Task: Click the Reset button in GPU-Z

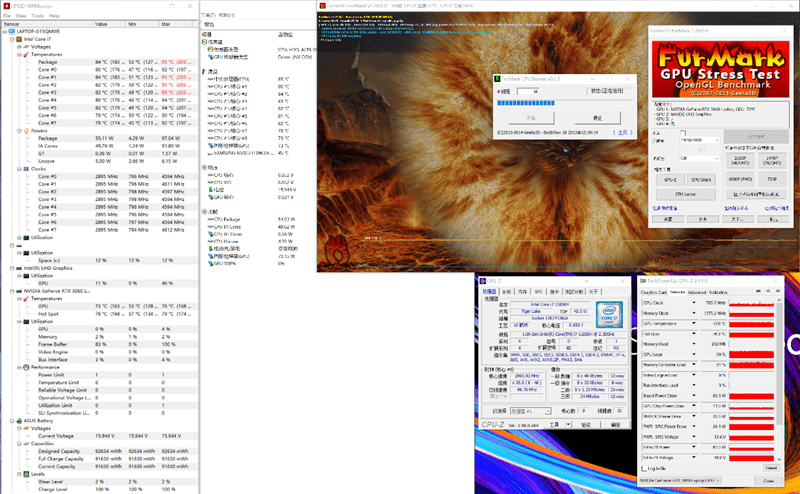Action: click(771, 468)
